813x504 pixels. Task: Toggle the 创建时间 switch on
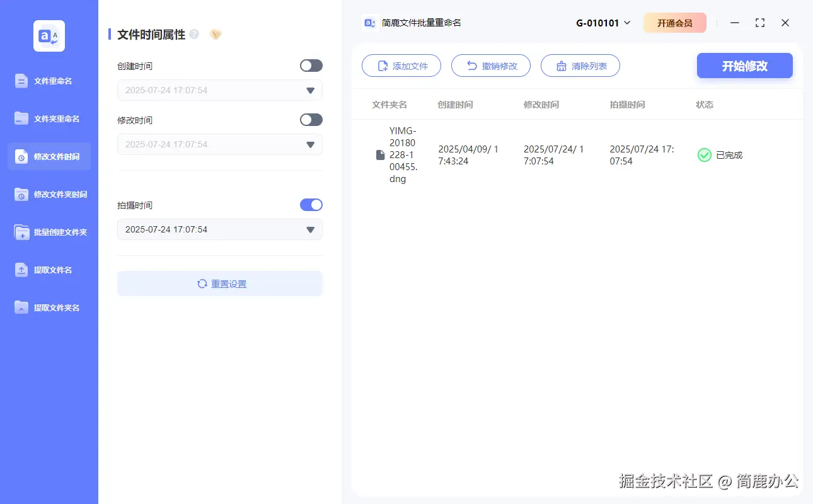click(x=311, y=66)
